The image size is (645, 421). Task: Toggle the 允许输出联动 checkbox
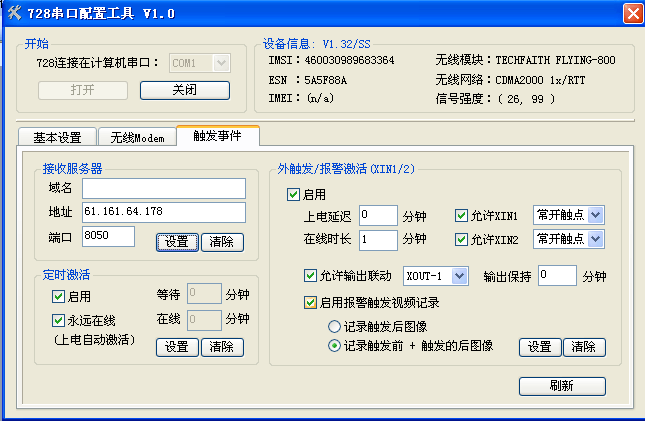click(x=310, y=276)
